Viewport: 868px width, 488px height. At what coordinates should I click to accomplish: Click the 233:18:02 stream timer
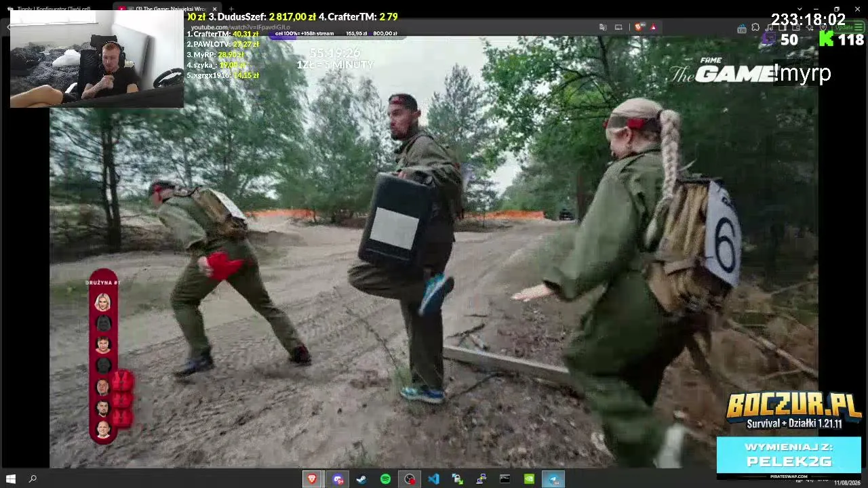point(808,20)
